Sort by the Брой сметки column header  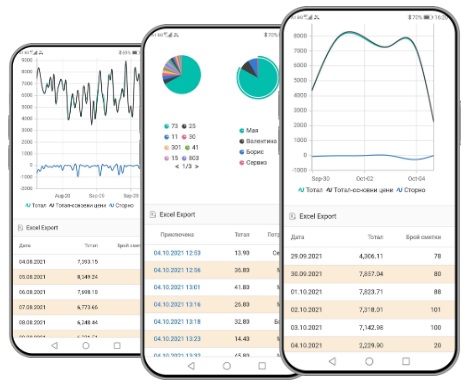point(423,237)
